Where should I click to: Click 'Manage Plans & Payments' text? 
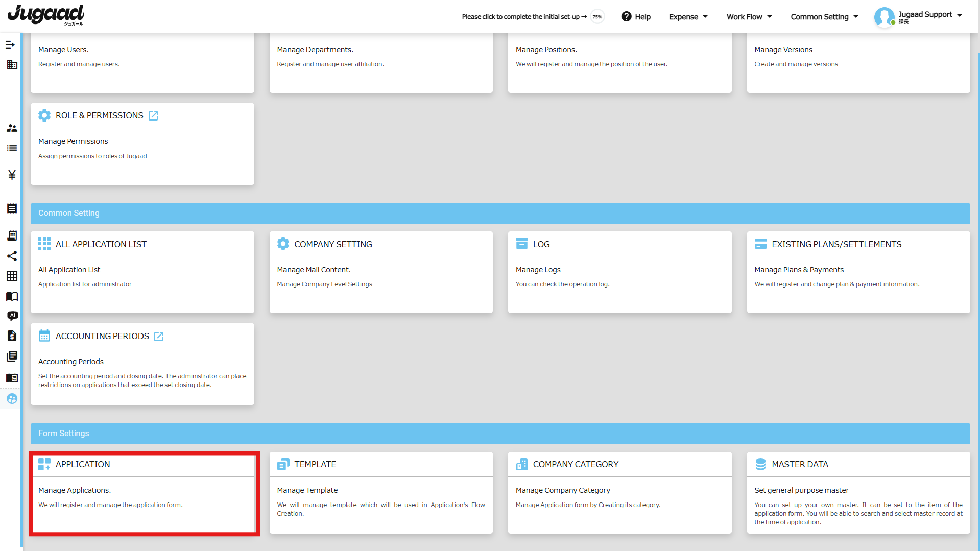[x=799, y=270]
